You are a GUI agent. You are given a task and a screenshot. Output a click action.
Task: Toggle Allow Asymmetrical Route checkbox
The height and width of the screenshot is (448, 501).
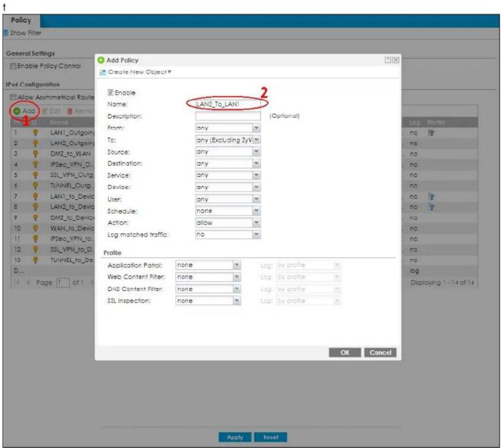[13, 97]
